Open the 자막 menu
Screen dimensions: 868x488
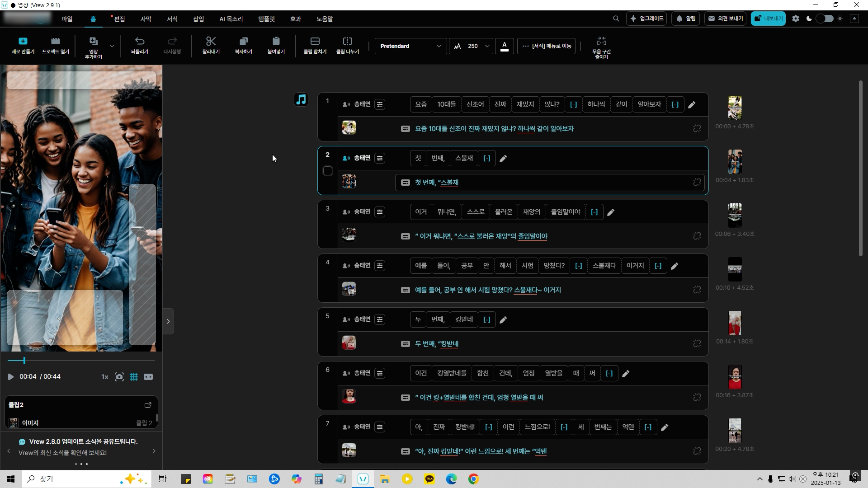coord(146,19)
